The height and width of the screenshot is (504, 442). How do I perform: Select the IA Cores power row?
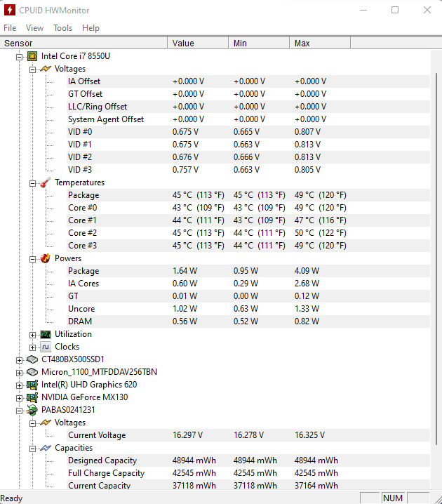248,284
